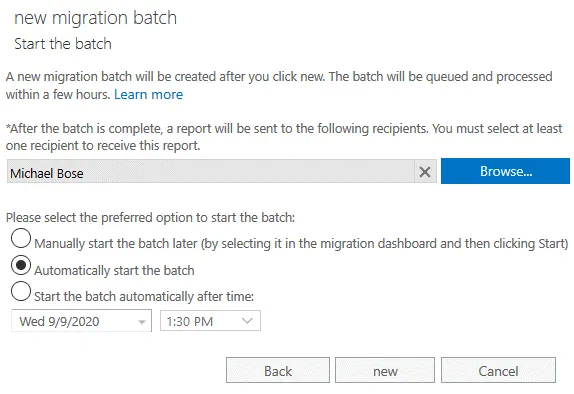Go to previous step with Back button

pos(278,371)
